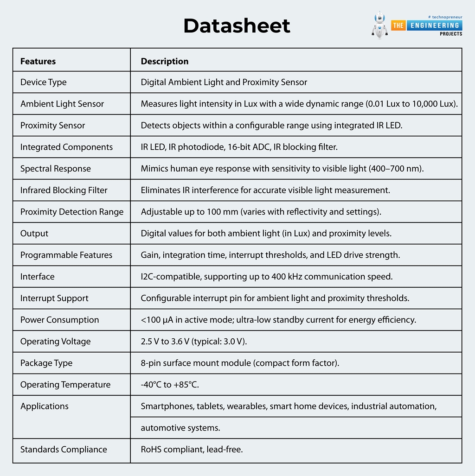Screen dimensions: 475x476
Task: Click the robot mascot logo icon
Action: 379,26
